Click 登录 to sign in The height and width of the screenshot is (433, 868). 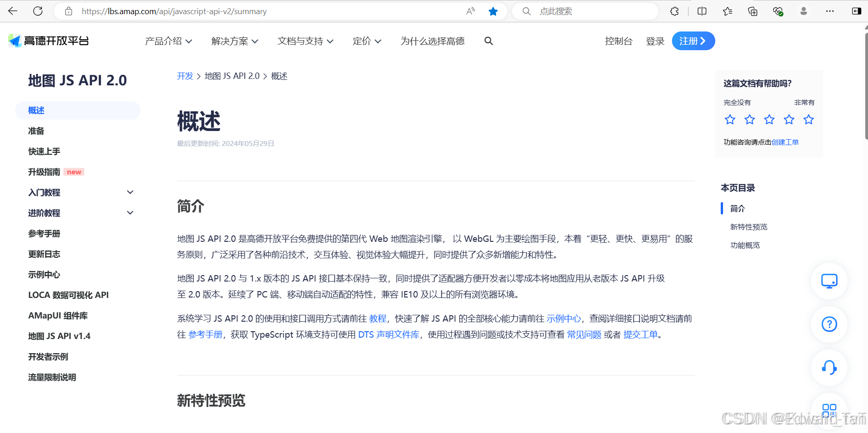coord(655,41)
